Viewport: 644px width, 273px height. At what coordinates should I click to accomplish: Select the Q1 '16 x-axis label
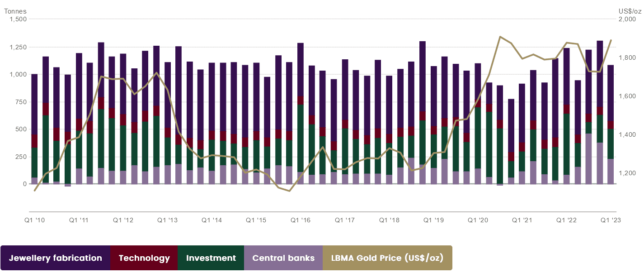(x=301, y=220)
